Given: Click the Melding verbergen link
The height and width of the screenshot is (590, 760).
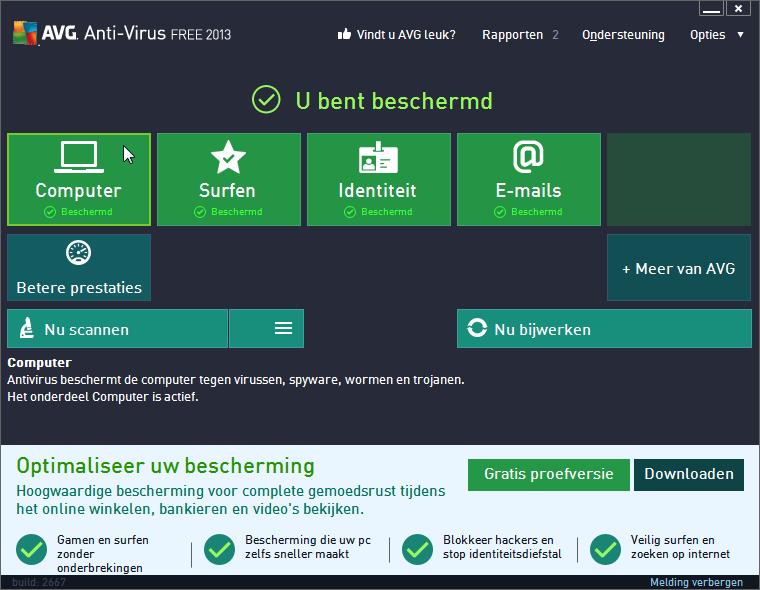Looking at the screenshot, I should point(696,582).
